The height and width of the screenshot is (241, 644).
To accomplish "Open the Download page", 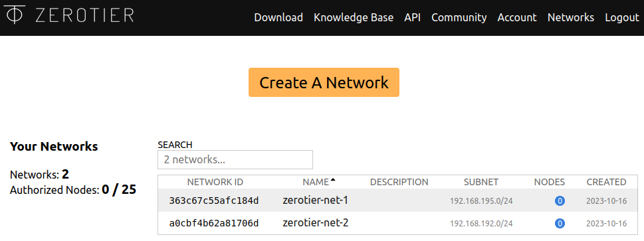I will pyautogui.click(x=278, y=18).
